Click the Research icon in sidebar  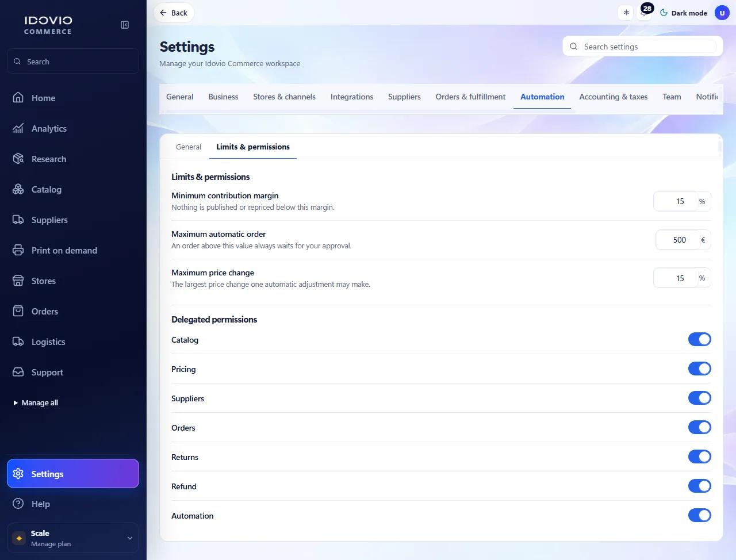(x=18, y=159)
